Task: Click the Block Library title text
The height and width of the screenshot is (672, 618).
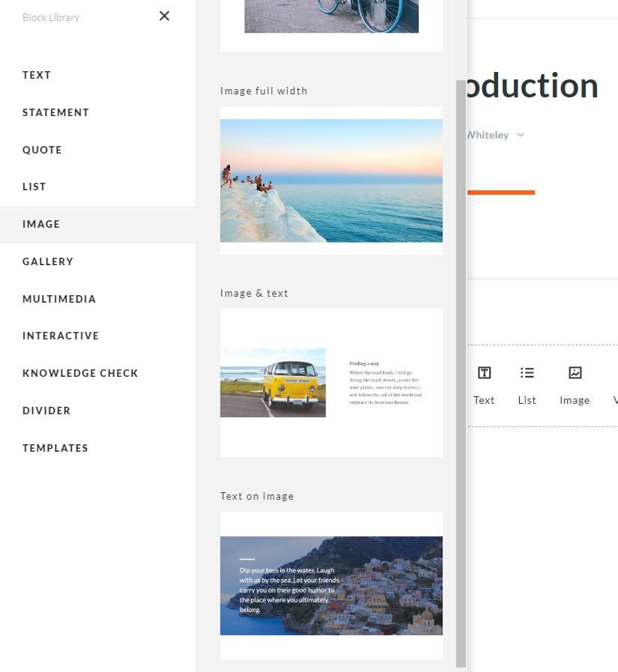Action: (51, 17)
